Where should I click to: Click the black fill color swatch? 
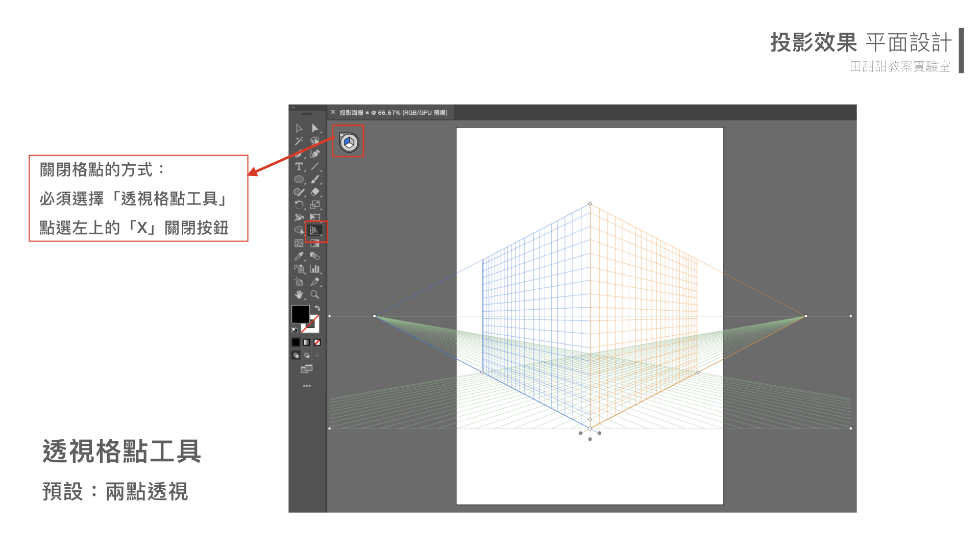[x=300, y=314]
